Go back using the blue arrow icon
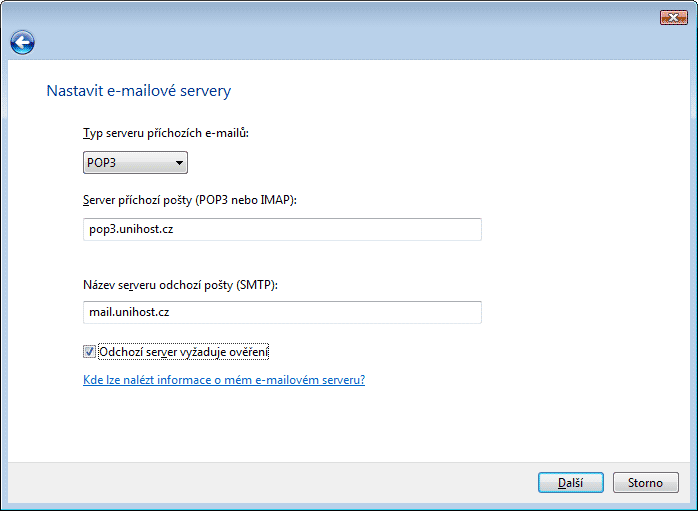The width and height of the screenshot is (698, 511). (22, 43)
